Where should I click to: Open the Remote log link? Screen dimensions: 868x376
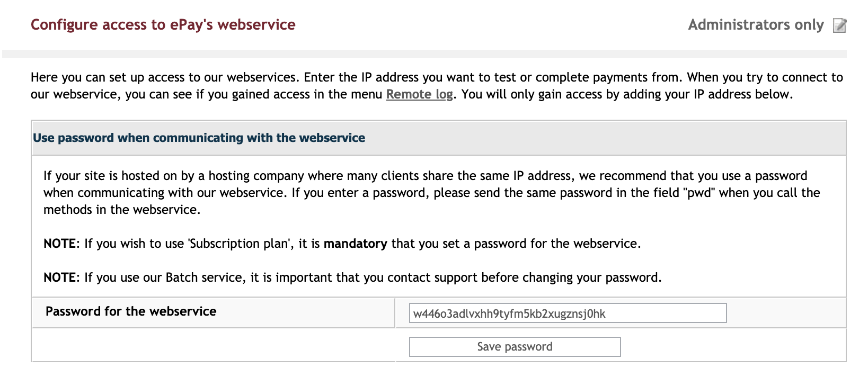coord(419,94)
